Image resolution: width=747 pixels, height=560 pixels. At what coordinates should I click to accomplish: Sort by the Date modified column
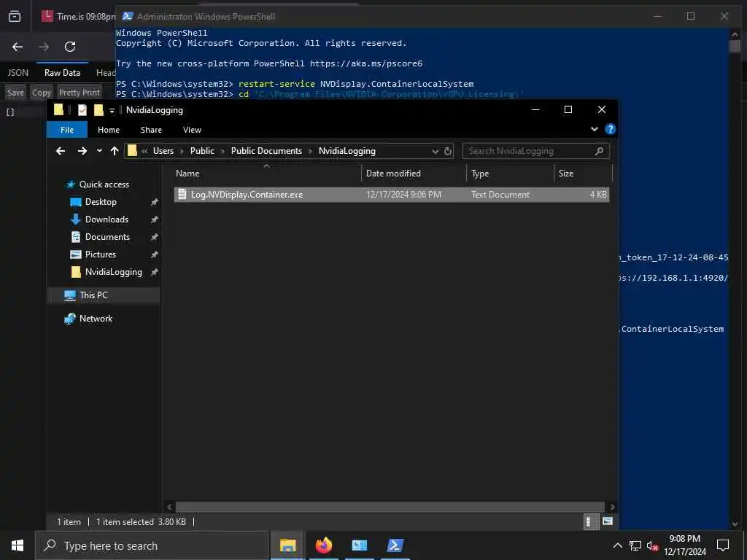(x=414, y=174)
